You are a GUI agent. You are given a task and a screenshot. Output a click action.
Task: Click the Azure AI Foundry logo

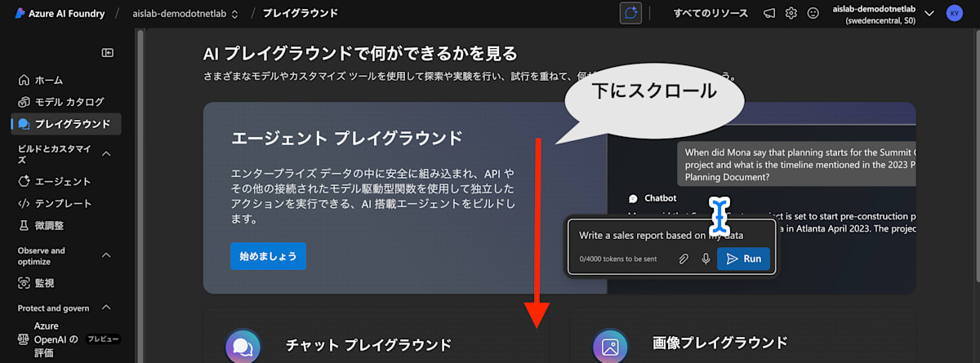point(20,13)
